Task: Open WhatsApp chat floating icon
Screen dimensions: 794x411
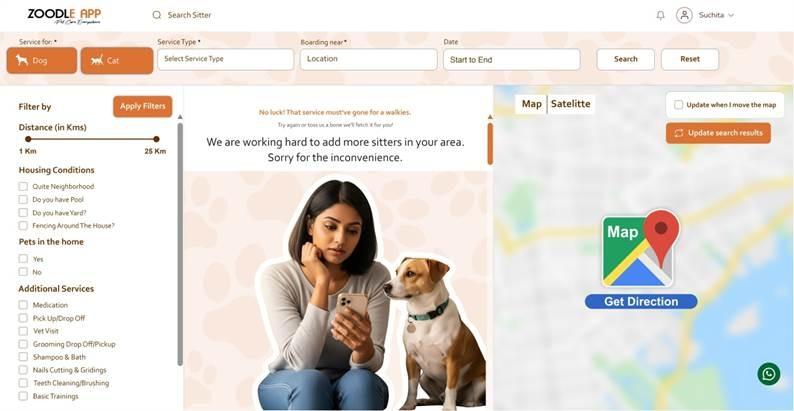Action: tap(769, 374)
